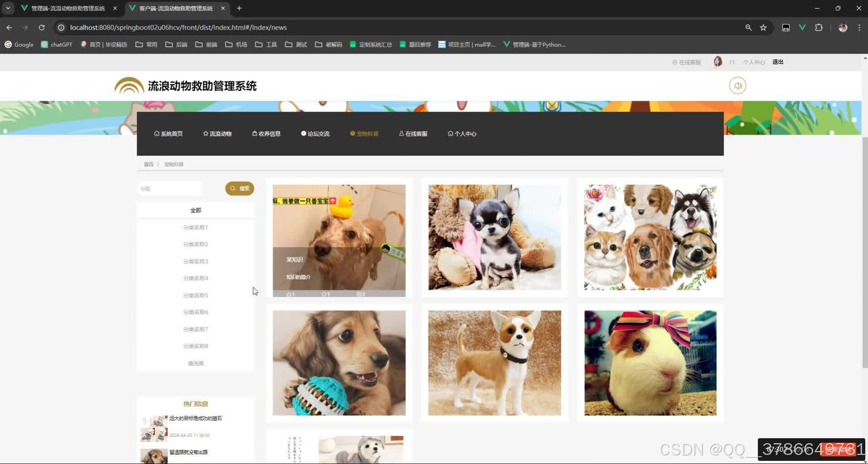Open the 前端 bookmark folder
Image resolution: width=868 pixels, height=464 pixels.
point(206,44)
